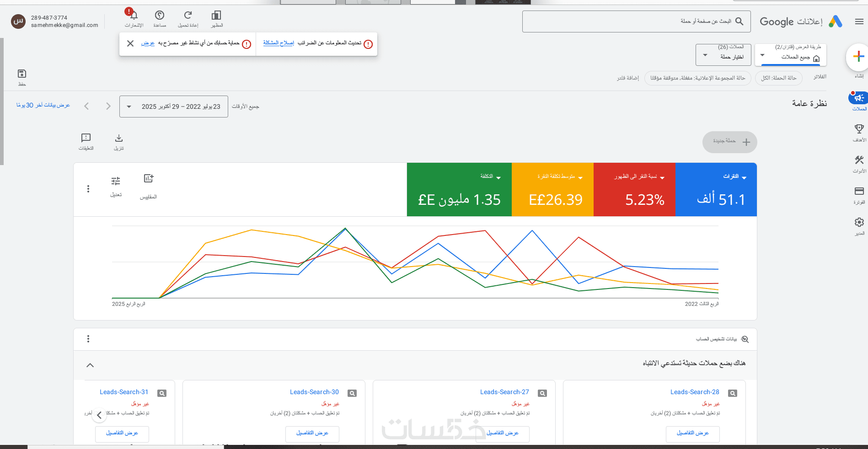Screen dimensions: 868x449
Task: Click add filter (إضافة فلتر)
Action: click(628, 78)
